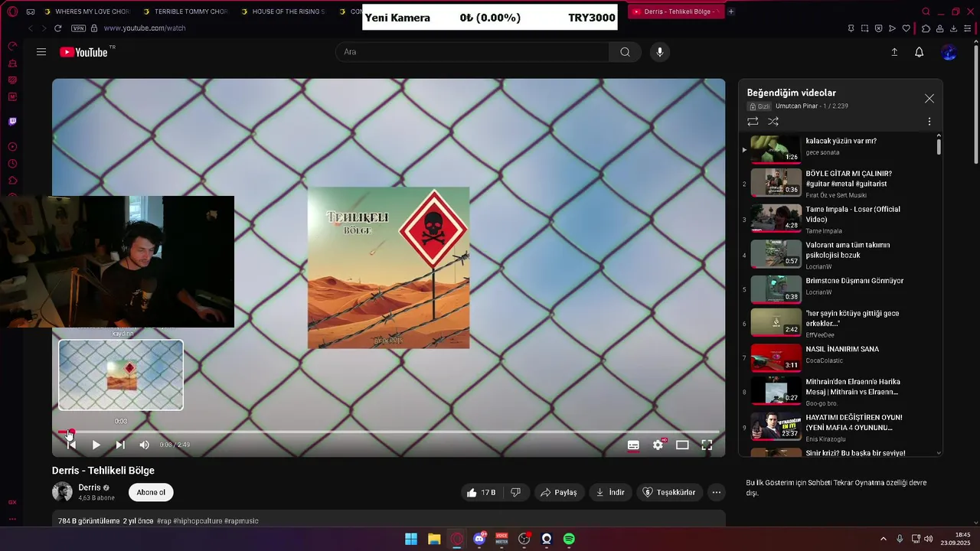The height and width of the screenshot is (551, 980).
Task: Skip to next video in the player
Action: (120, 445)
